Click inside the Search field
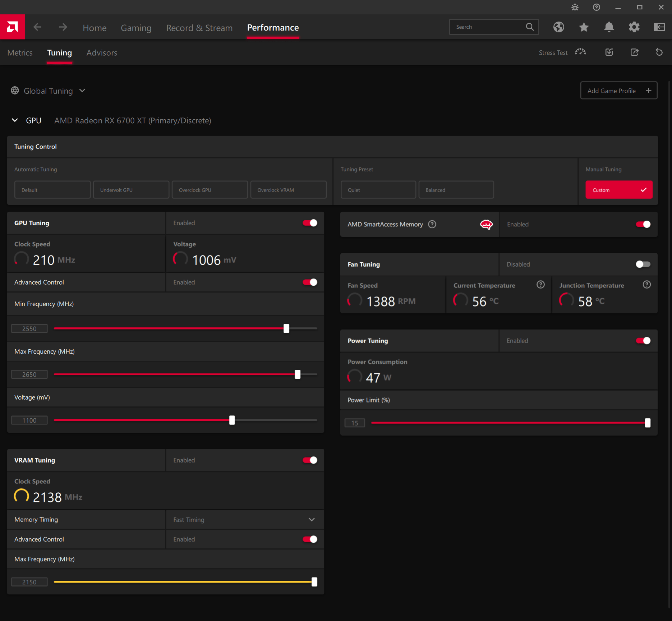The height and width of the screenshot is (621, 672). point(489,27)
